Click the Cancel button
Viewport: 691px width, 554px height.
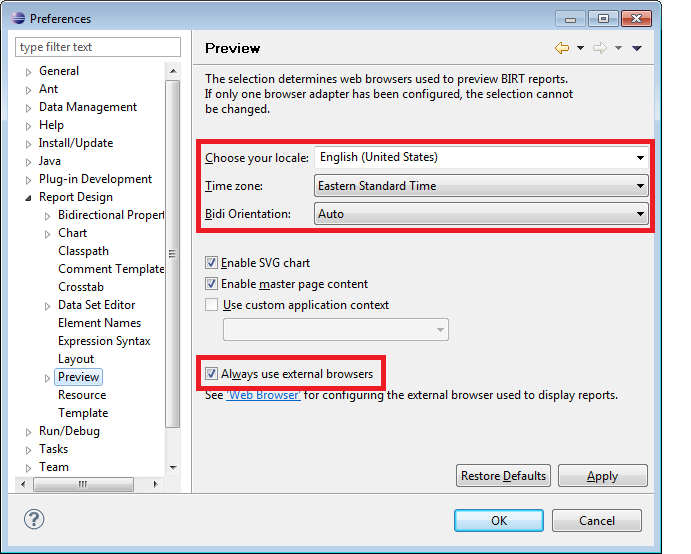597,521
